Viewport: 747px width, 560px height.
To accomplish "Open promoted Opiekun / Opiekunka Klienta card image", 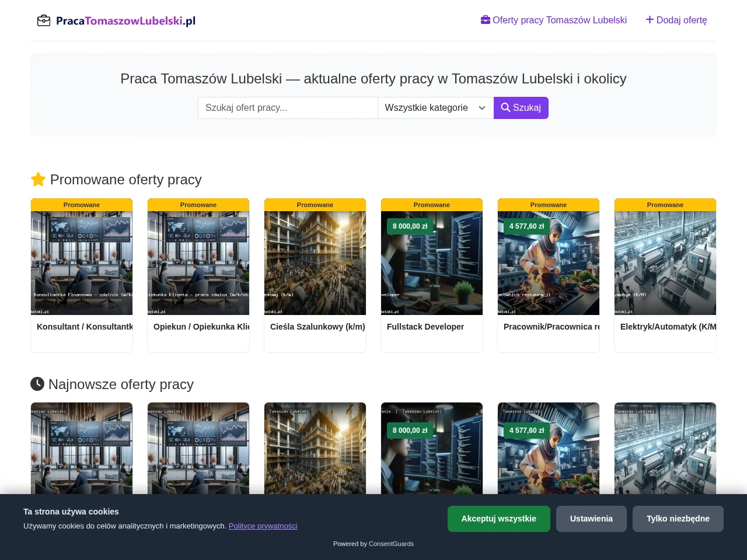I will [x=198, y=263].
